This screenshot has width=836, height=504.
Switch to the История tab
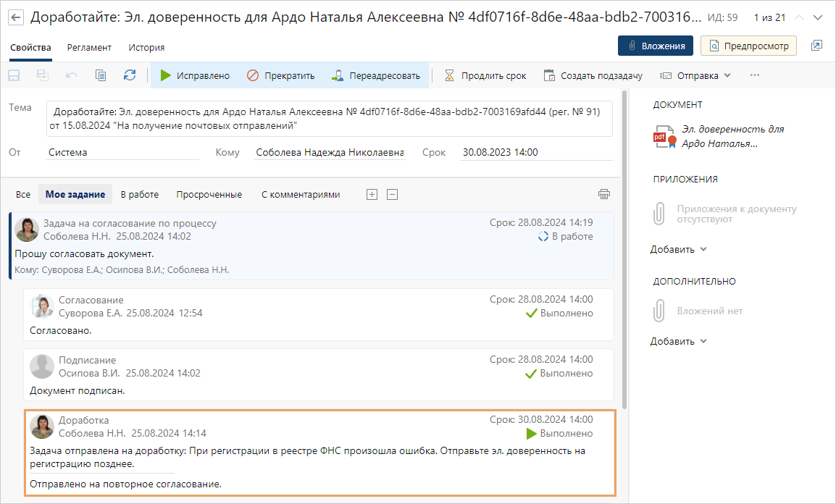point(146,47)
